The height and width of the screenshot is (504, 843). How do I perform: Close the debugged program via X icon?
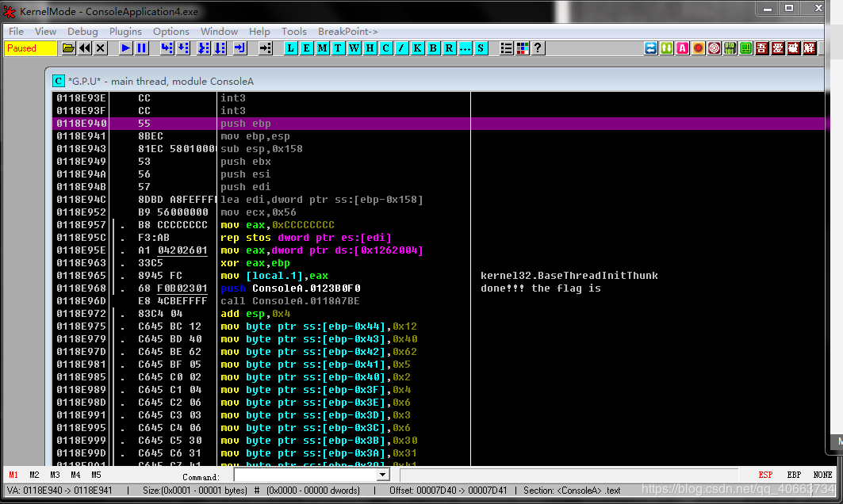click(100, 48)
